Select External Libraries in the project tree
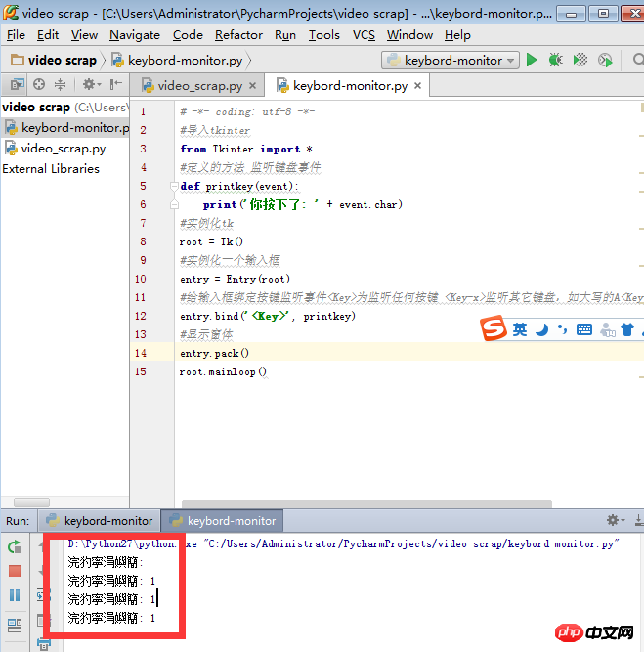 point(51,169)
